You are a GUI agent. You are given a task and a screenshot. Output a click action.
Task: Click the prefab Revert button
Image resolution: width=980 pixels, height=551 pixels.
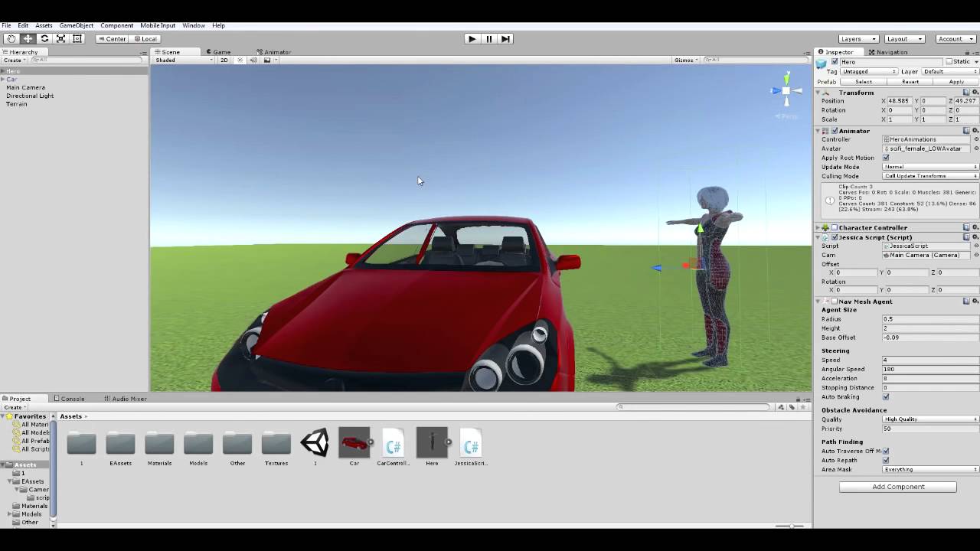click(x=910, y=82)
